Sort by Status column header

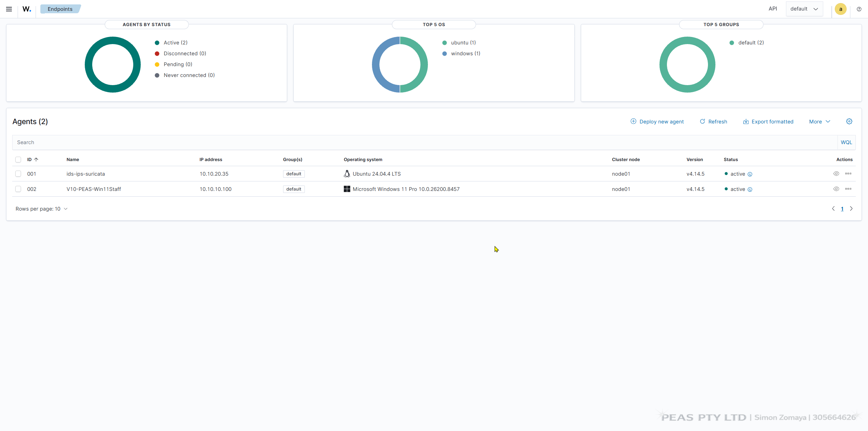tap(731, 159)
